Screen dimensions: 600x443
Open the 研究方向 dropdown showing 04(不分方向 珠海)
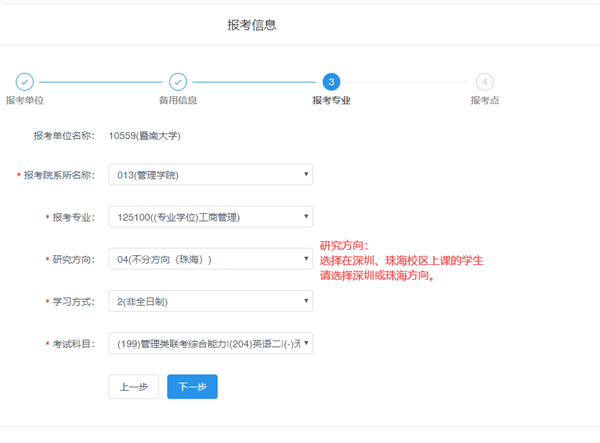[210, 259]
